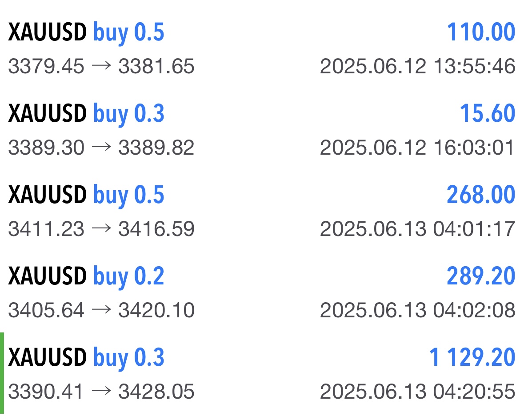The image size is (524, 420).
Task: Tap the 3389.30 → 3389.82 price range
Action: click(101, 148)
